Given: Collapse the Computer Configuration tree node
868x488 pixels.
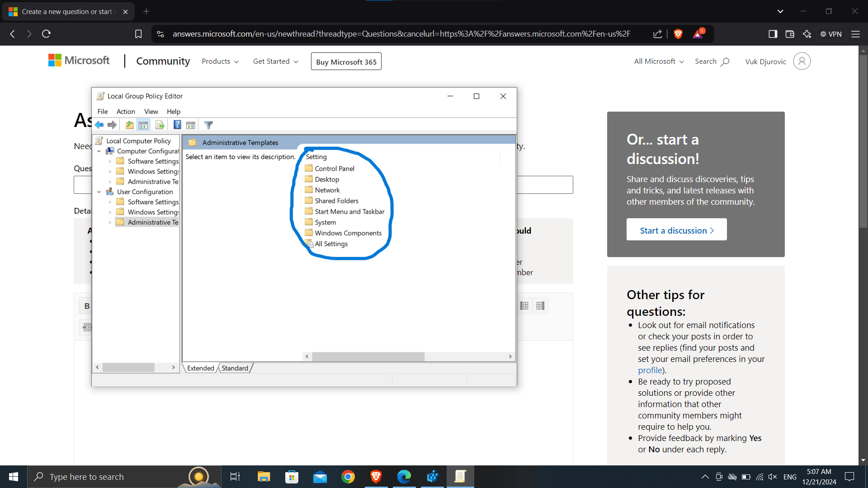Looking at the screenshot, I should coord(99,151).
